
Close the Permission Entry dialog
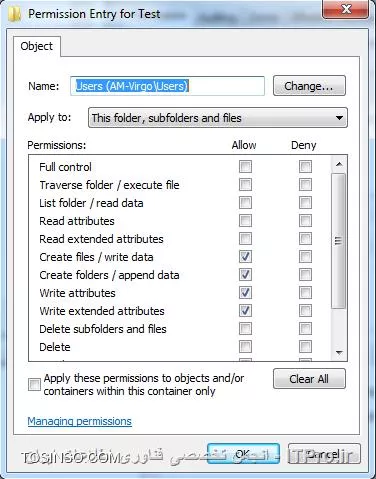point(346,9)
